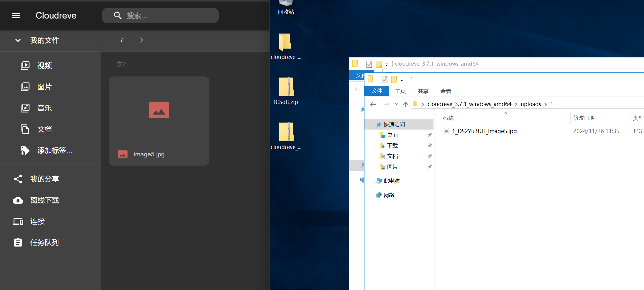Open the 主页 ribbon tab

[x=400, y=91]
